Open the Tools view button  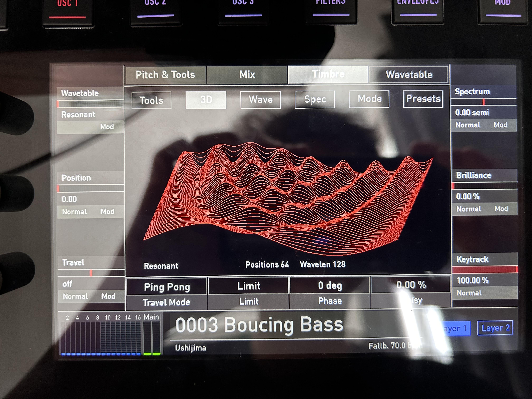pos(151,100)
